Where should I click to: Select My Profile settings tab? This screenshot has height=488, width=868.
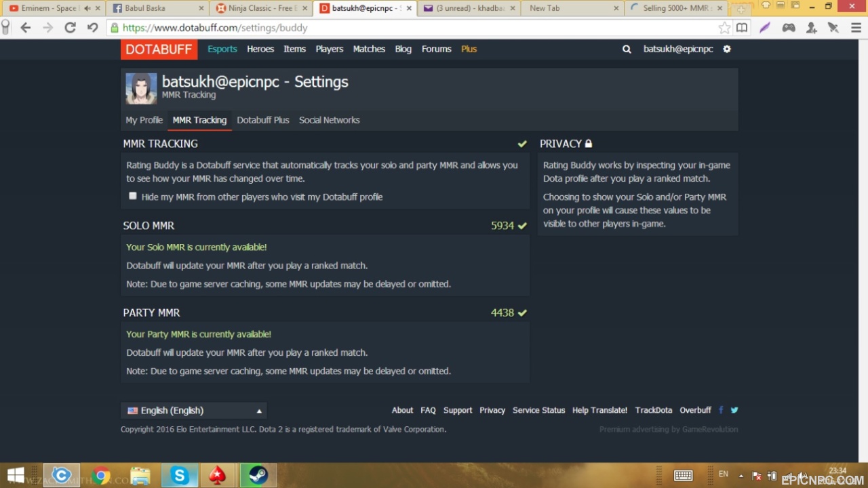pos(144,120)
